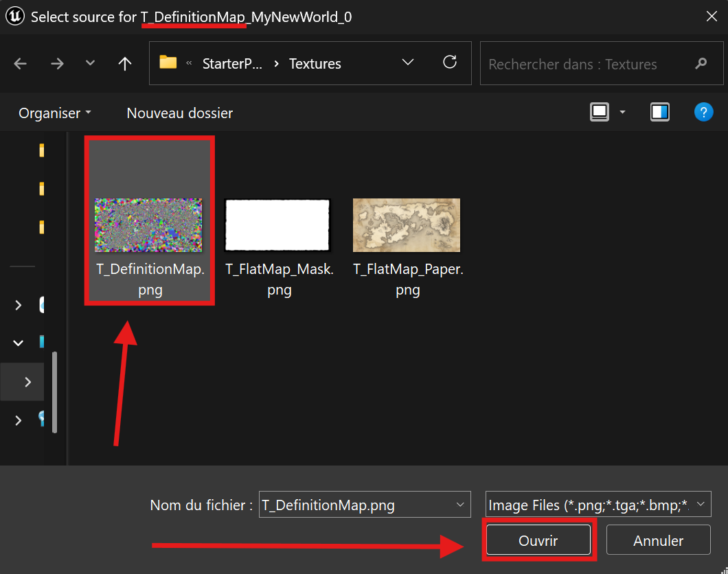Open recent locations chevron
Image resolution: width=728 pixels, height=574 pixels.
tap(90, 62)
